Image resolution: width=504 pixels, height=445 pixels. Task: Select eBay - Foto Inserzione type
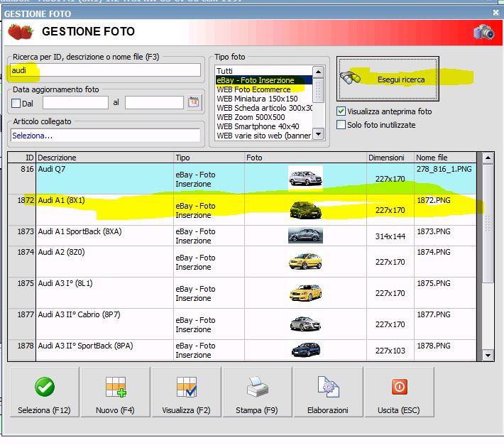[x=264, y=80]
